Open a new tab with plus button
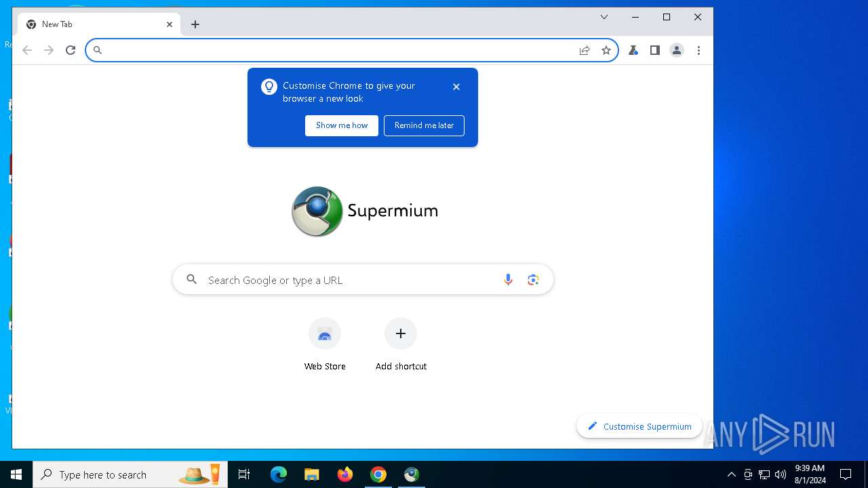Screen dimensions: 868x488 click(x=195, y=24)
